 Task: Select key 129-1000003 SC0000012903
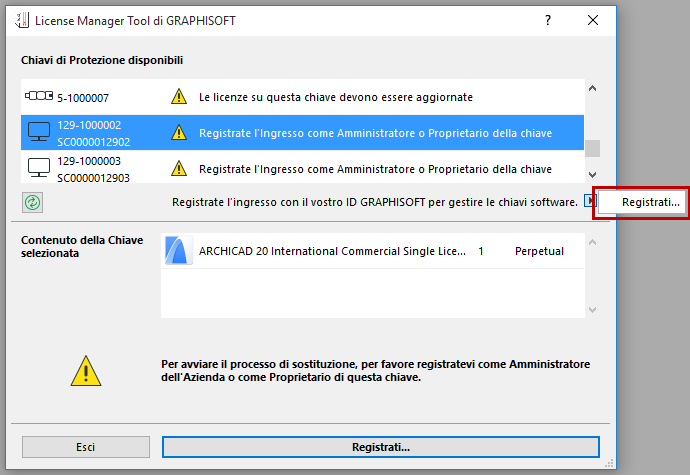302,169
